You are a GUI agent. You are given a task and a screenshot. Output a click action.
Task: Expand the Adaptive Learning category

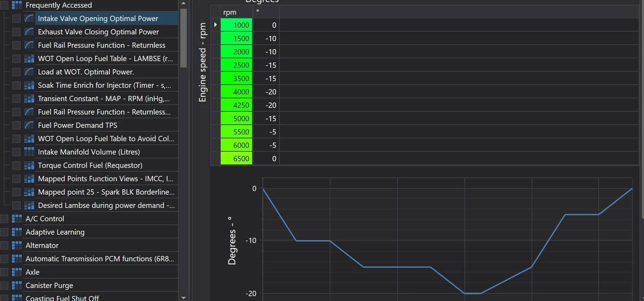(55, 232)
